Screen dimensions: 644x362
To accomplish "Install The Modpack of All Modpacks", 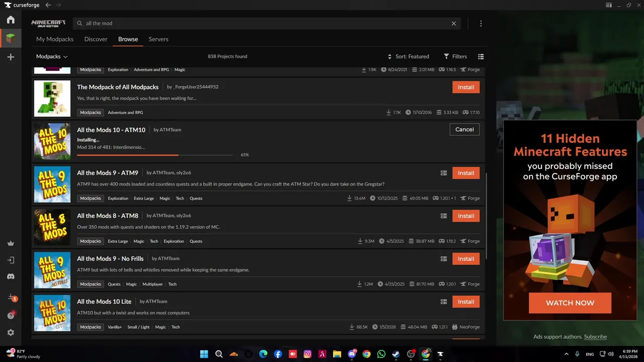I will 466,87.
